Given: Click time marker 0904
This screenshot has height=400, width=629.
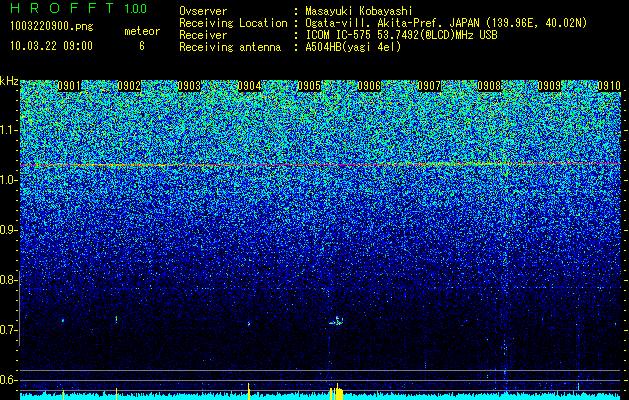Looking at the screenshot, I should (249, 86).
